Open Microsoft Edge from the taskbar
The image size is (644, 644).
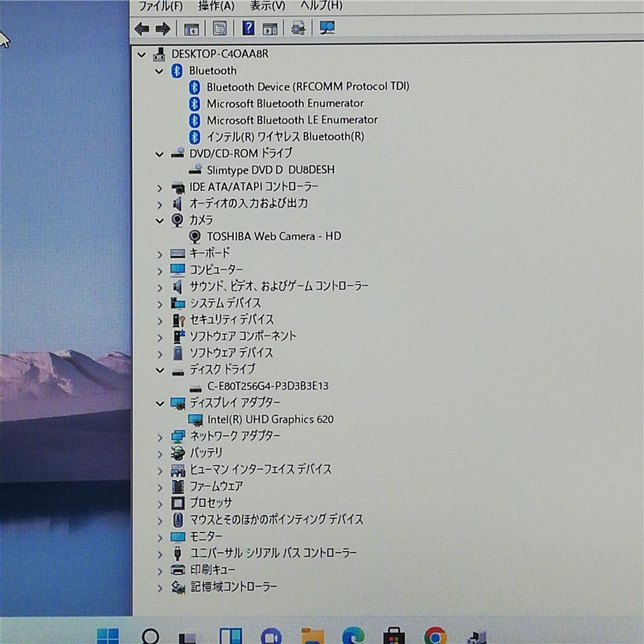tap(353, 636)
